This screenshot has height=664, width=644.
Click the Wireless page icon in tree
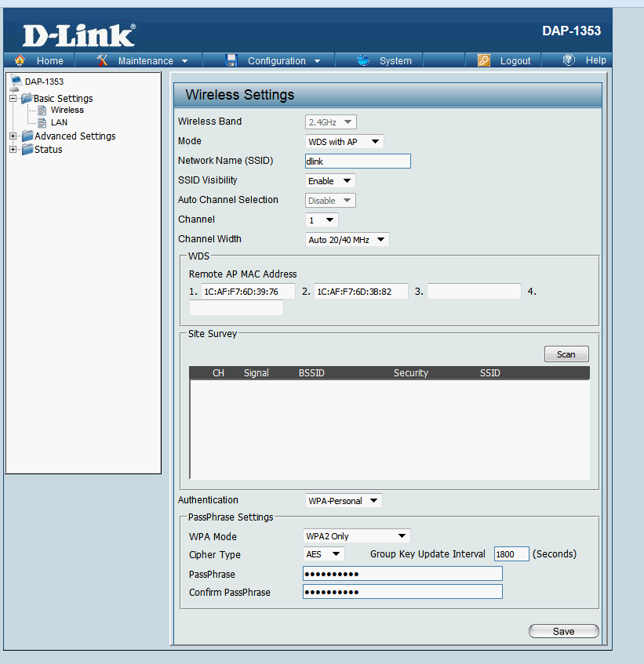click(x=42, y=110)
